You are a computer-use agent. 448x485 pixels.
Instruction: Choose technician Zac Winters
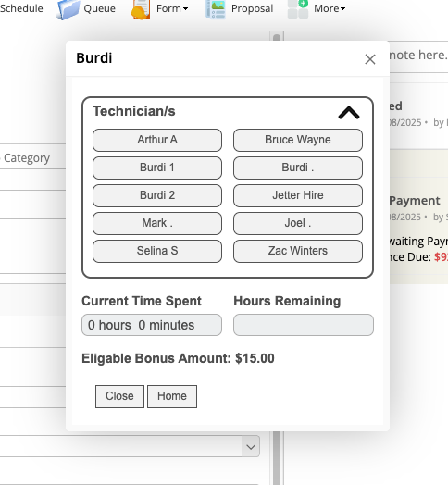(x=298, y=251)
